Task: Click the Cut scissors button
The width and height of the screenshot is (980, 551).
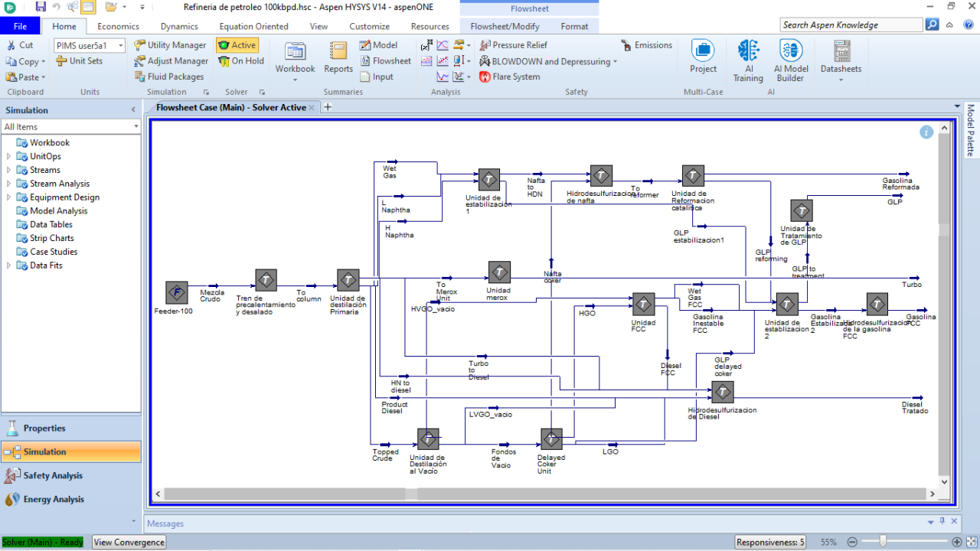Action: coord(20,45)
